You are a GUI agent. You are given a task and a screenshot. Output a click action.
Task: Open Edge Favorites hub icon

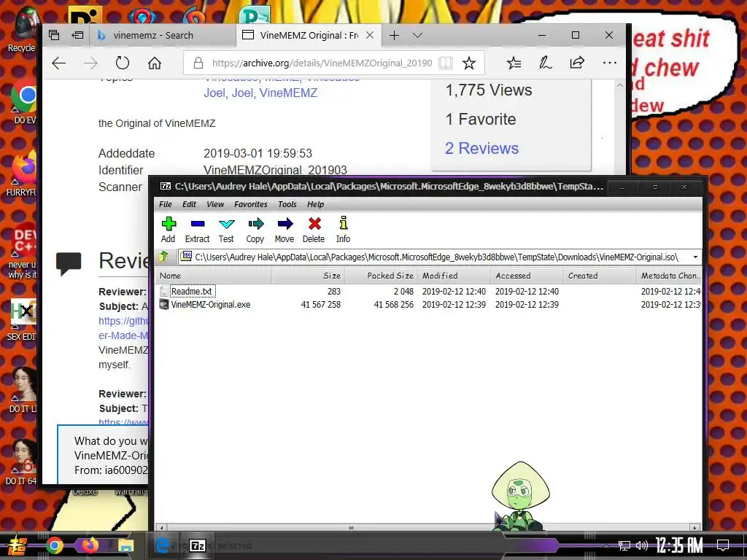[514, 63]
